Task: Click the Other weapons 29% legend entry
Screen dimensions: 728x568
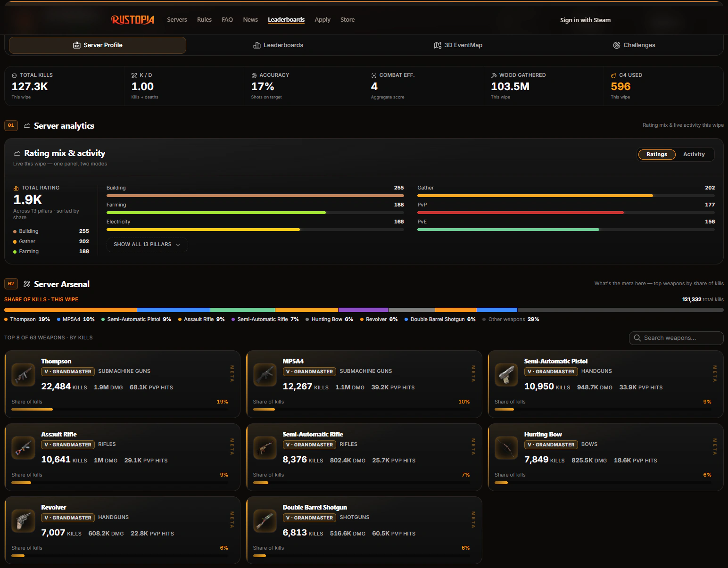Action: coord(511,320)
